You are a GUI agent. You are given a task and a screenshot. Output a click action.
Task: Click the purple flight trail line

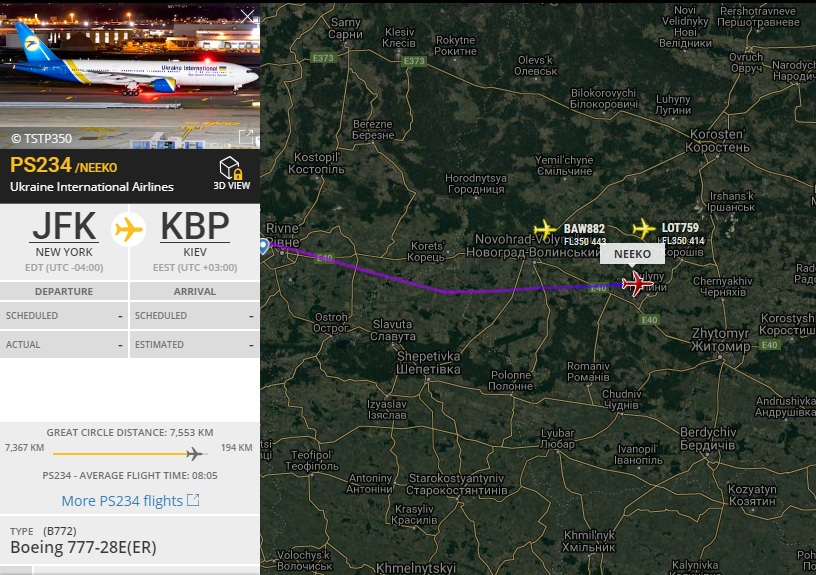coord(448,290)
